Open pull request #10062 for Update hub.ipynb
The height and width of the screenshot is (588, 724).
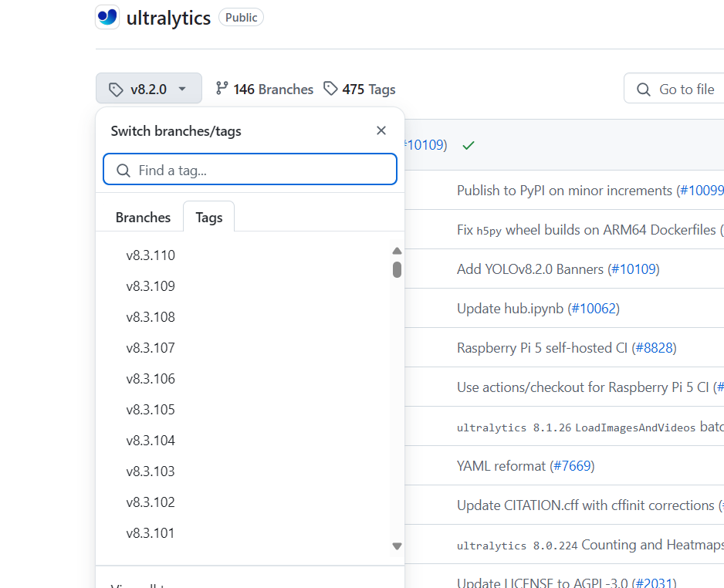click(594, 309)
